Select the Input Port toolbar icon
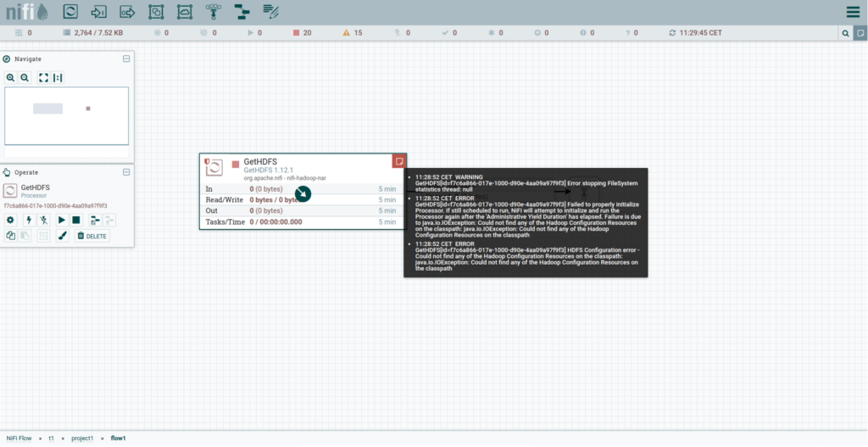868x447 pixels. (98, 11)
